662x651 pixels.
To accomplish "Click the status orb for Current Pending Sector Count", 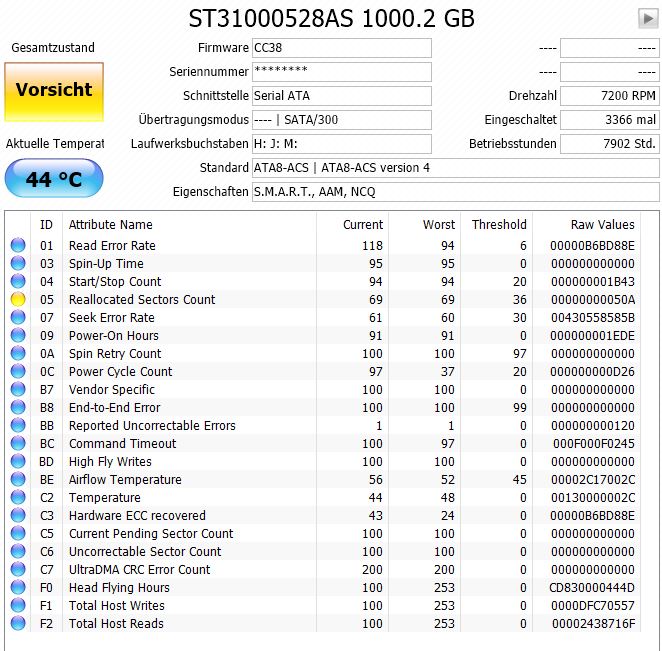I will (18, 533).
